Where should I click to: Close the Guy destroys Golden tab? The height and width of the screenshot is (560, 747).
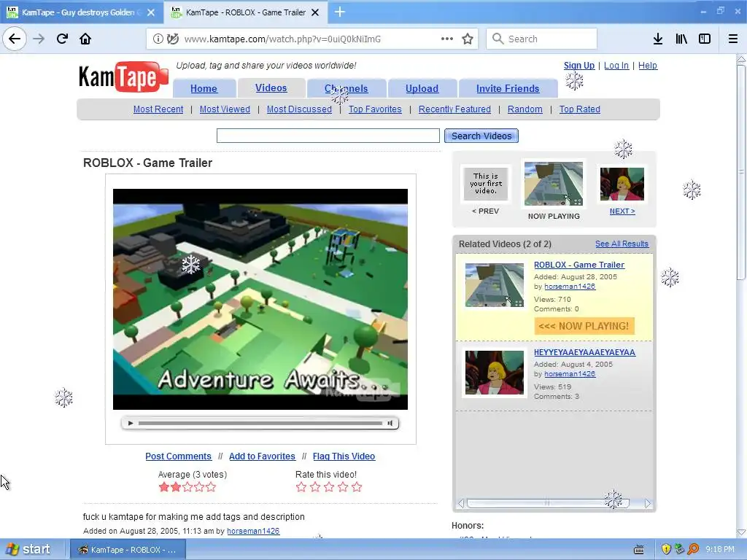pyautogui.click(x=151, y=12)
